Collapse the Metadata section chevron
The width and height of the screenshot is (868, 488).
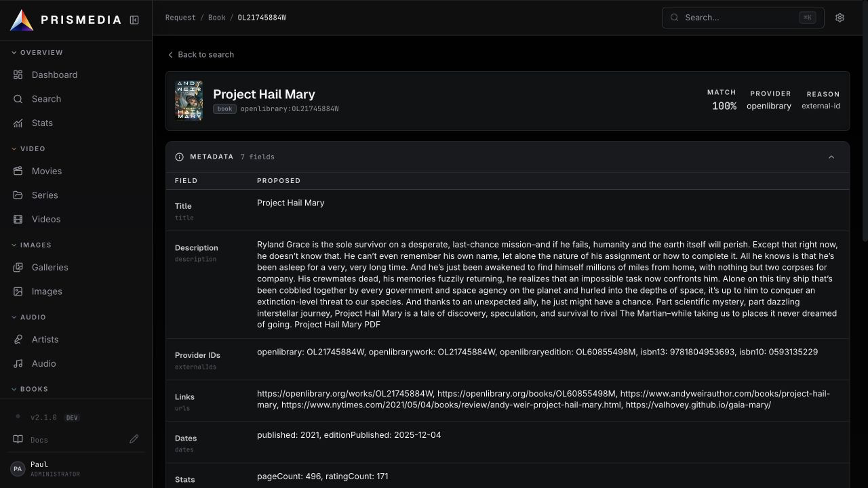pos(831,157)
